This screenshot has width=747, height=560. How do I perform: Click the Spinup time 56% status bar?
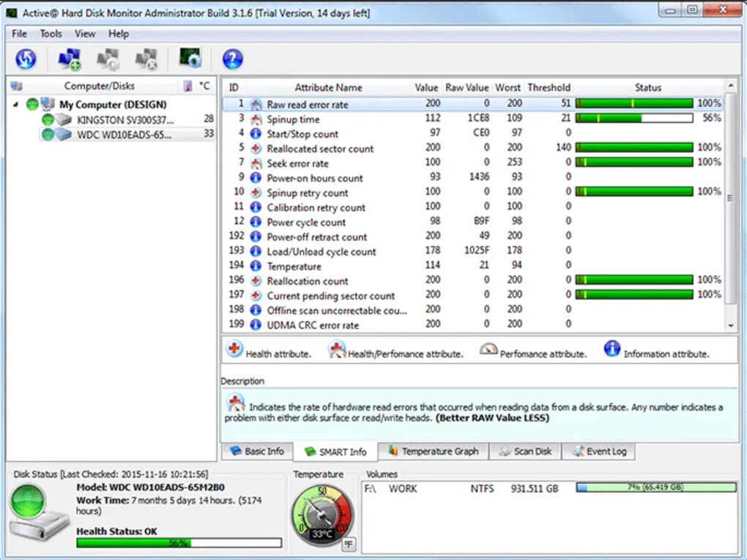(x=634, y=118)
